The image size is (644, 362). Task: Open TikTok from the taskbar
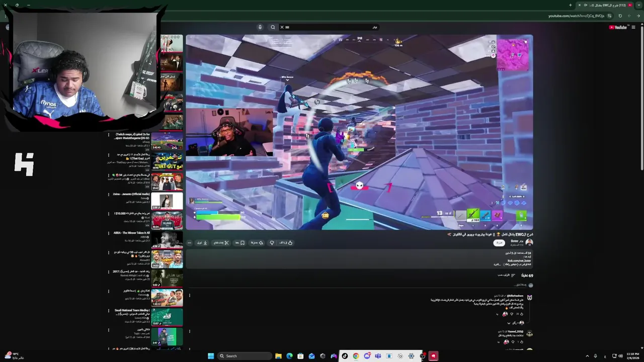[345, 356]
